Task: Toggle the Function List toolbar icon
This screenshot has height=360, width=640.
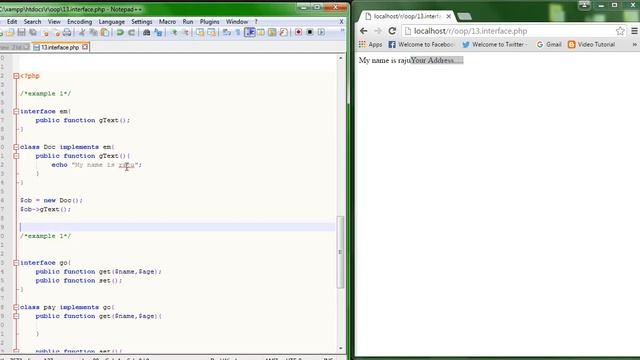Action: (x=283, y=32)
